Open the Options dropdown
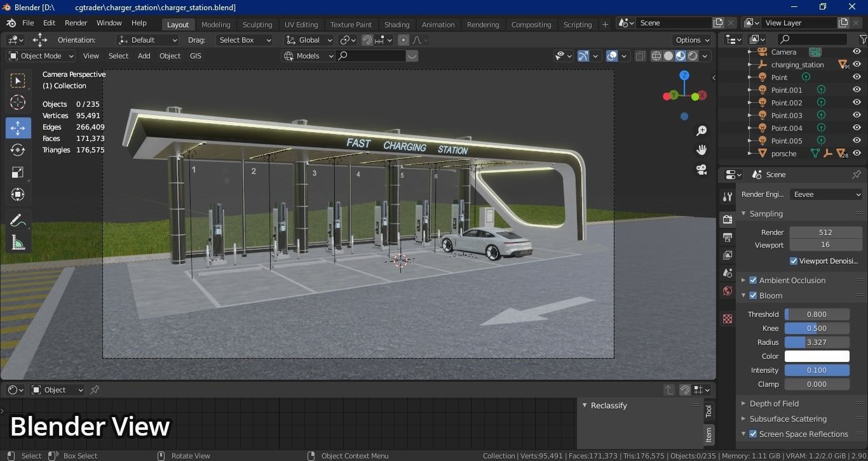The image size is (868, 461). (x=693, y=40)
